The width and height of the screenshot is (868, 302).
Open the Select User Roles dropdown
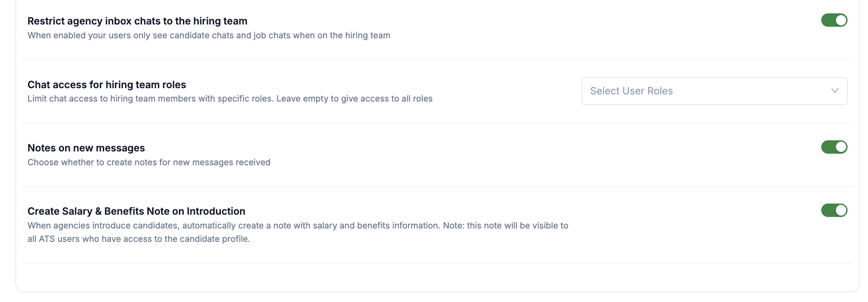coord(714,91)
